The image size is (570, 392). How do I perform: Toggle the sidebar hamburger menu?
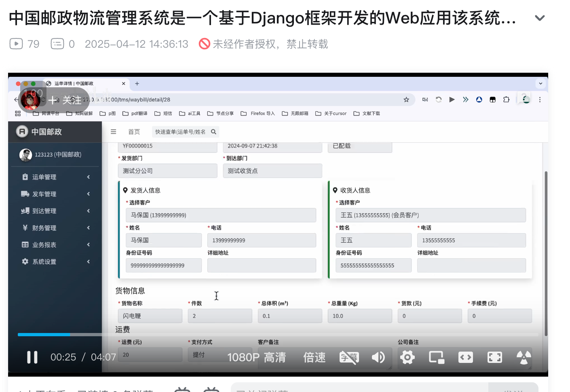[114, 132]
